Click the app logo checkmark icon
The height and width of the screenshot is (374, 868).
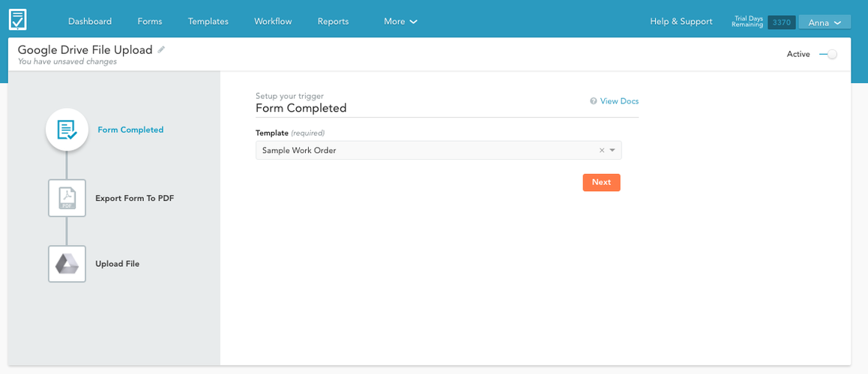[x=18, y=19]
